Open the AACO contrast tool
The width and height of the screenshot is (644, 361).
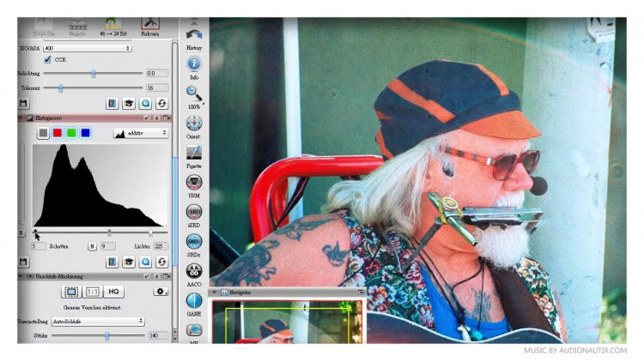pyautogui.click(x=194, y=271)
